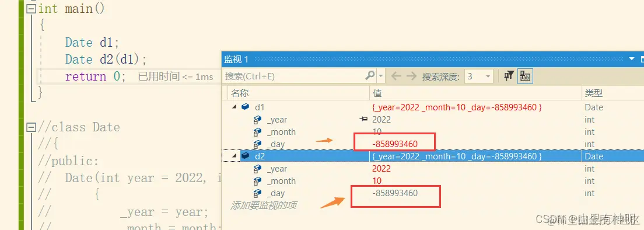Click the pinned-filter funnel icon in watch toolbar

[509, 76]
